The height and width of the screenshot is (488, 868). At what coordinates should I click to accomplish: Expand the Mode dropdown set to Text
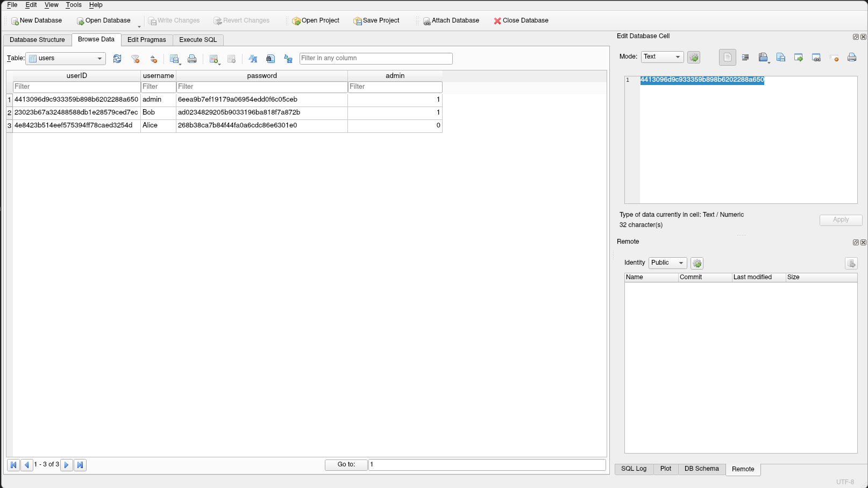(x=662, y=57)
